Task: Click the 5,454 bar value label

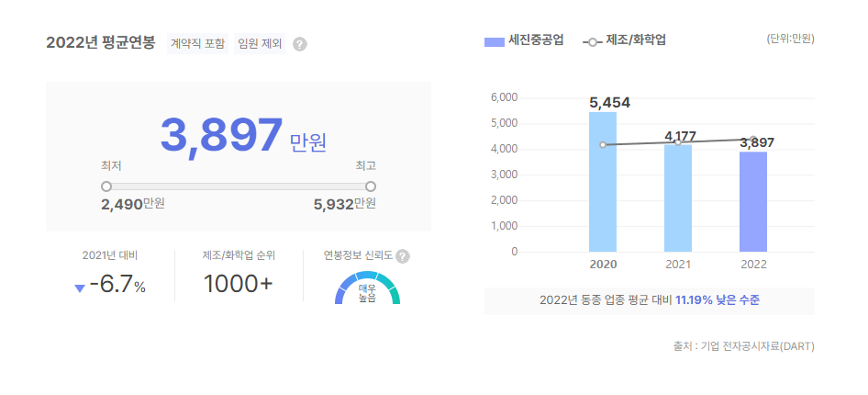Action: point(609,103)
